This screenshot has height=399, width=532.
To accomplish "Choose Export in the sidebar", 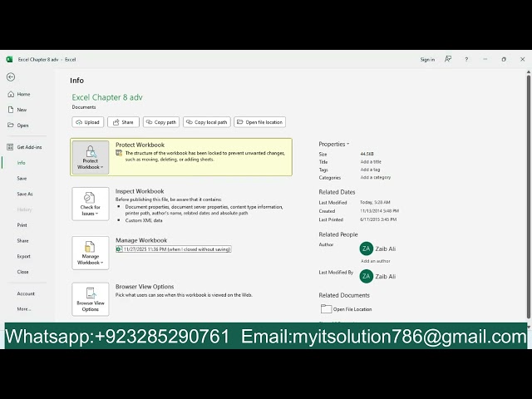I will pyautogui.click(x=24, y=256).
